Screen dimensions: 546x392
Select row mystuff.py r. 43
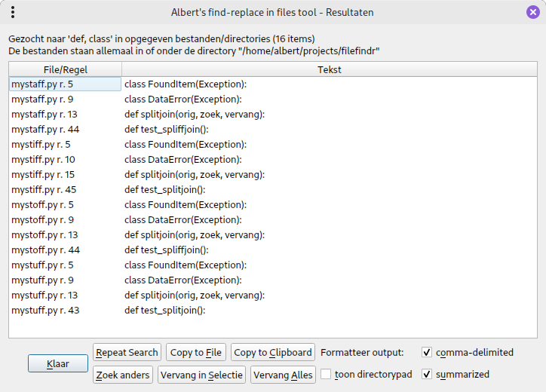(x=273, y=310)
